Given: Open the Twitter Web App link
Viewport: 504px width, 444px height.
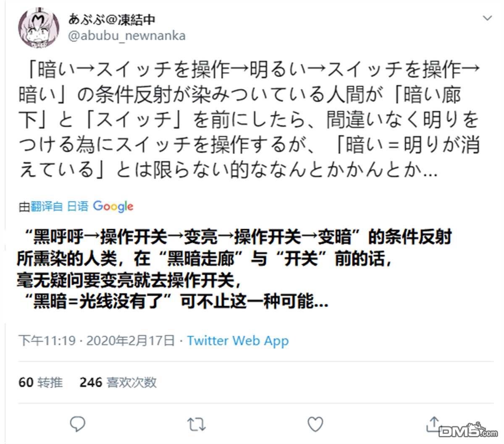Looking at the screenshot, I should click(x=238, y=340).
